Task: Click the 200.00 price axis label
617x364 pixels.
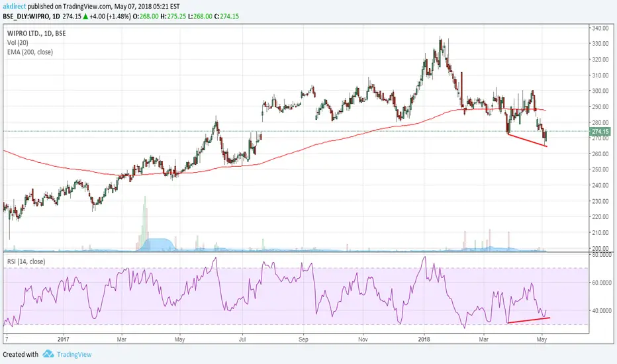Action: click(600, 248)
